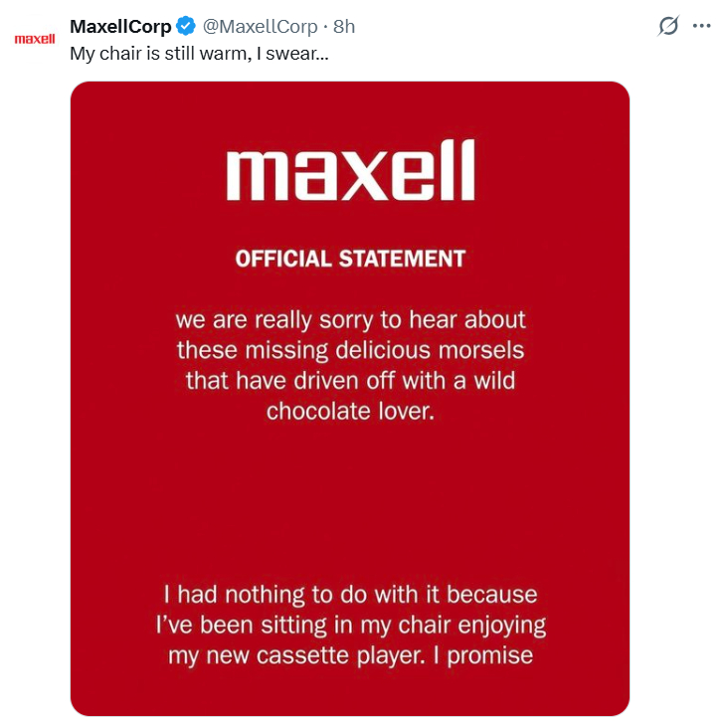Click the "these missing delicious morsels" line

tap(350, 351)
